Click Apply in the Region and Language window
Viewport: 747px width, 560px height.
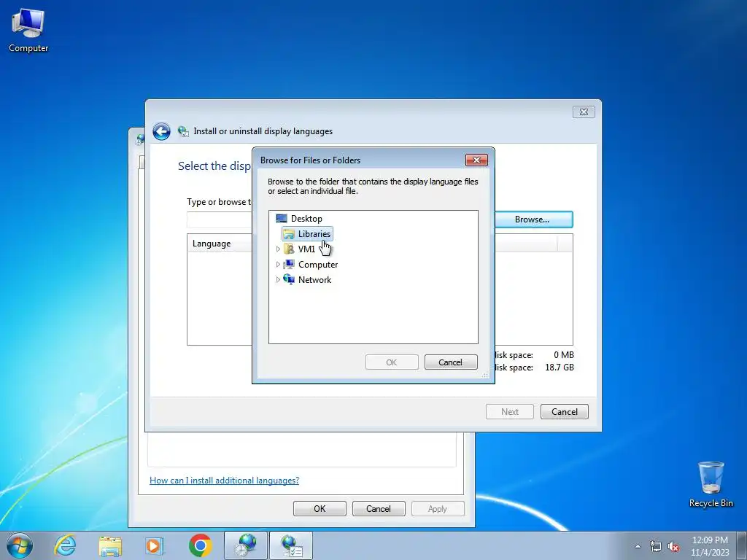(x=438, y=508)
